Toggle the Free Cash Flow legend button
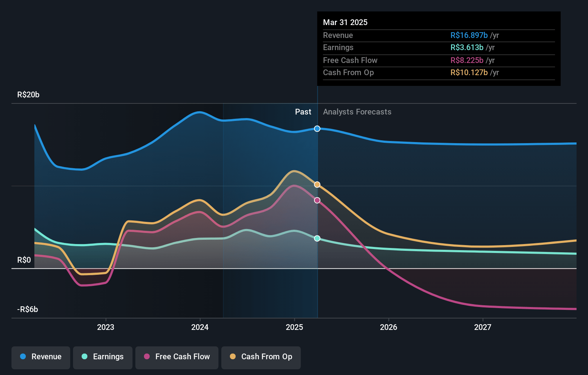The width and height of the screenshot is (588, 375). point(177,357)
